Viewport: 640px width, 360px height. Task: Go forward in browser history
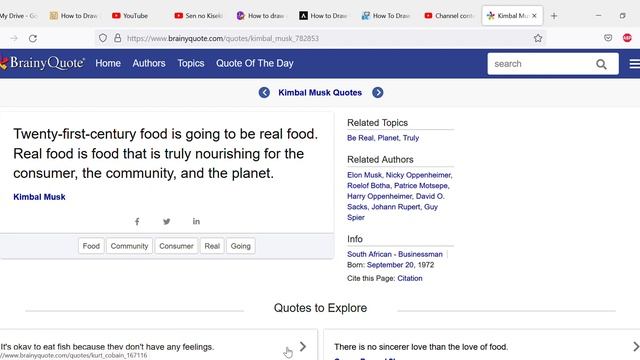pyautogui.click(x=14, y=38)
